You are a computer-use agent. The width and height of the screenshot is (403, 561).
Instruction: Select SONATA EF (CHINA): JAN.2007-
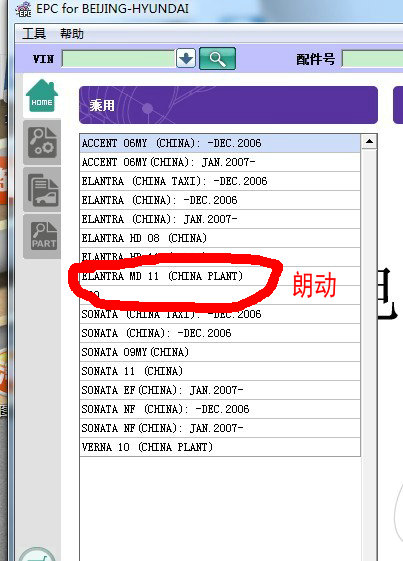[x=220, y=390]
